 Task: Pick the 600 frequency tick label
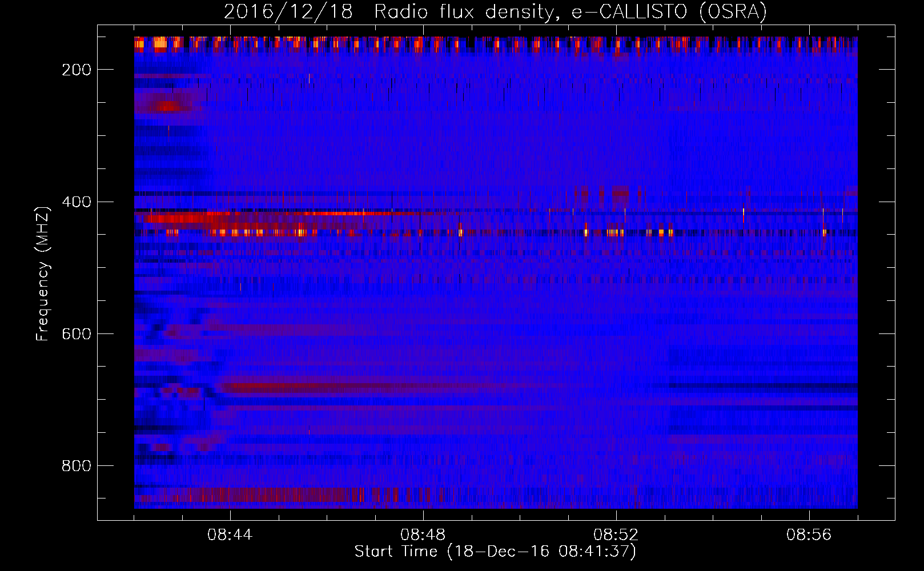coord(77,334)
